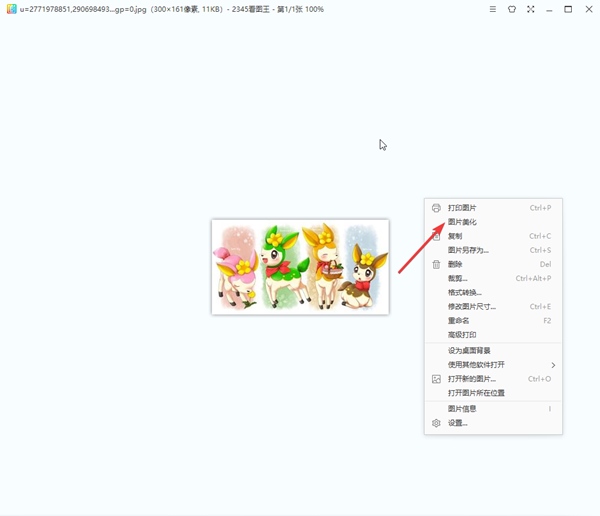Choose 截剪... menu entry
Image resolution: width=600 pixels, height=516 pixels.
pyautogui.click(x=457, y=278)
